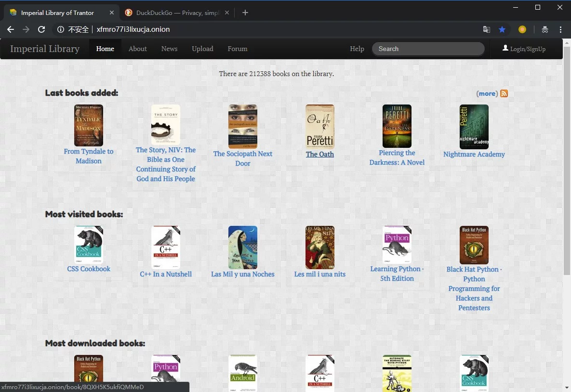Screen dimensions: 571x392
Task: Click the translate page icon
Action: click(x=486, y=29)
